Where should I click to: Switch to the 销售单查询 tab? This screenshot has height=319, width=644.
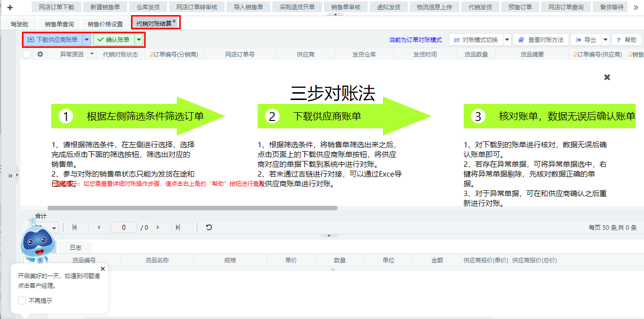point(59,23)
